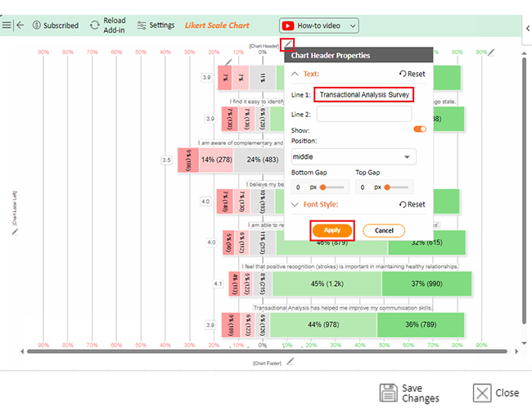Click the Chart Header pencil edit icon

[x=287, y=44]
